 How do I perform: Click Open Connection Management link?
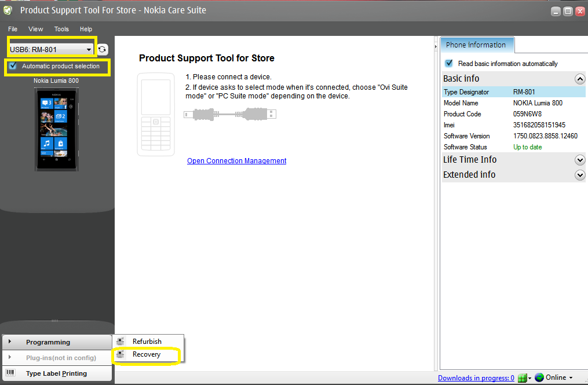click(x=236, y=161)
